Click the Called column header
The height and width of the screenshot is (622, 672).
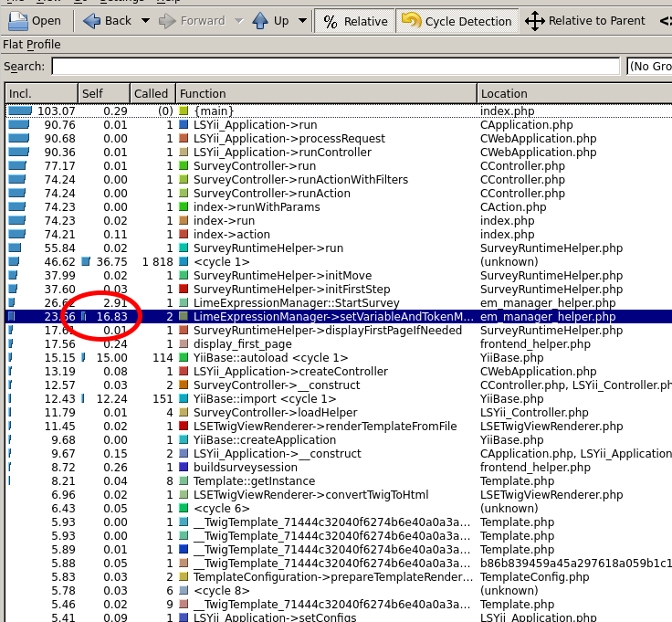(x=151, y=93)
